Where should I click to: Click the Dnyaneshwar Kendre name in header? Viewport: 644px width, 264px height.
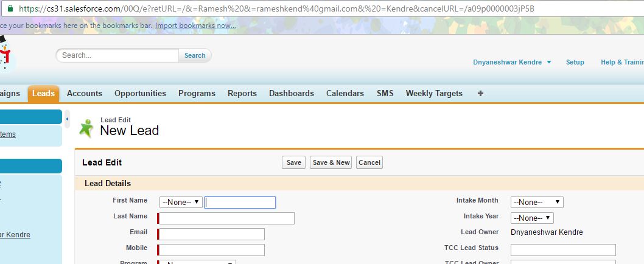point(508,63)
